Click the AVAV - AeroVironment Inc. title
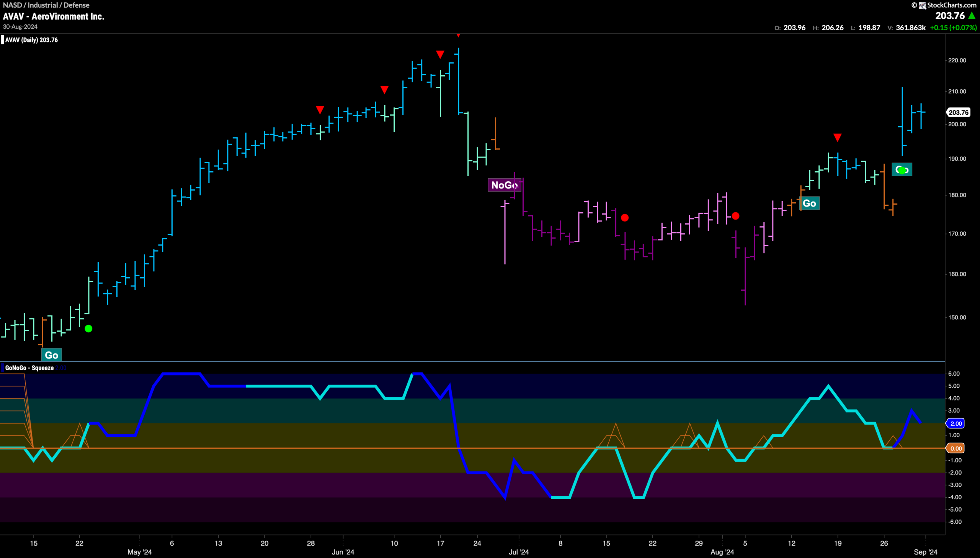Viewport: 980px width, 558px height. [x=54, y=16]
